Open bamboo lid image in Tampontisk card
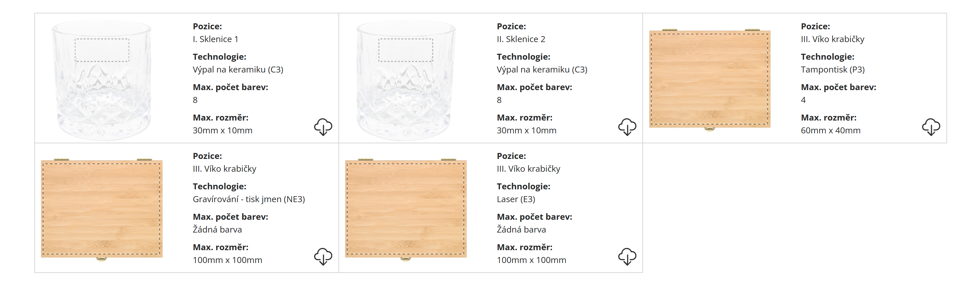This screenshot has width=980, height=286. point(709,79)
